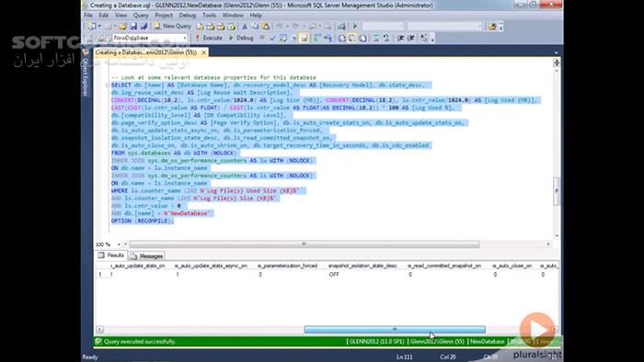The image size is (644, 362).
Task: Select the is_parameterization_forced column header
Action: coord(287,266)
